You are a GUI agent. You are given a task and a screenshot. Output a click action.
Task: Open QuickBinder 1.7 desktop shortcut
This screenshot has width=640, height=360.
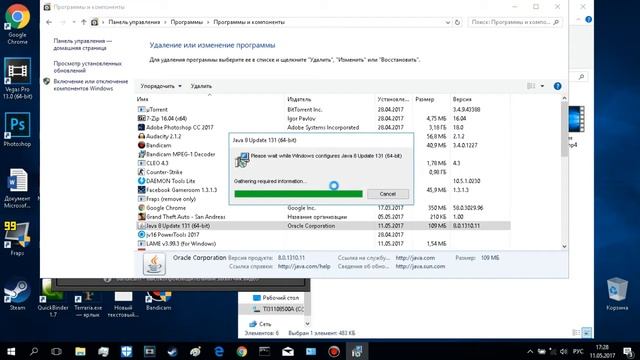pos(53,299)
